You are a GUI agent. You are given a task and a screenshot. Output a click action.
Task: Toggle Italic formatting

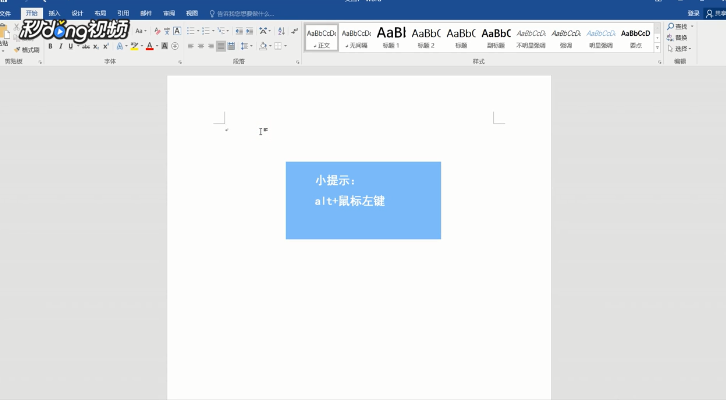tap(61, 46)
